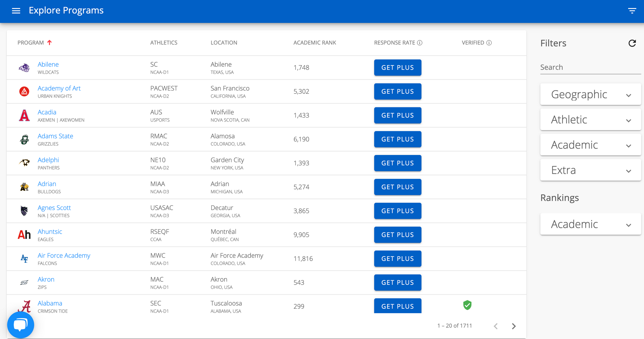Open the Agnes Scott program link

click(54, 208)
